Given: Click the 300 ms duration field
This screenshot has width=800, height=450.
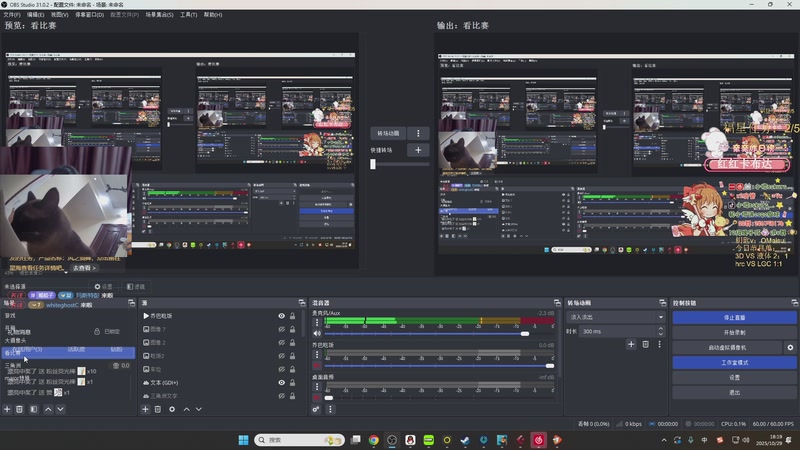Looking at the screenshot, I should (x=617, y=332).
